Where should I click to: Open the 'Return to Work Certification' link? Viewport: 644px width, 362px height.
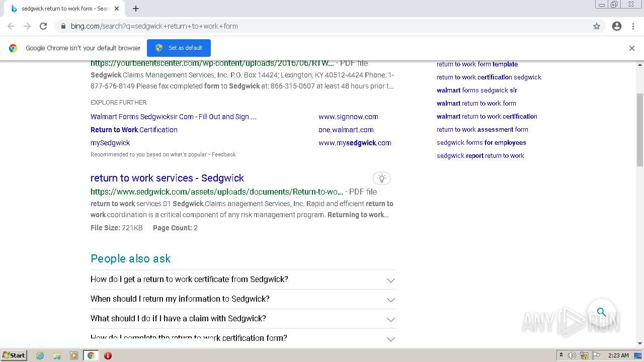tap(134, 130)
